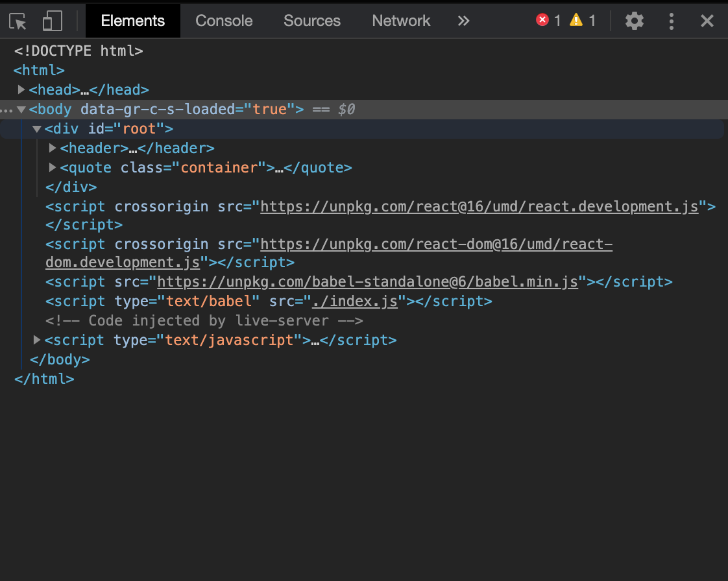Image resolution: width=728 pixels, height=581 pixels.
Task: Click the yellow warning count icon
Action: (576, 20)
